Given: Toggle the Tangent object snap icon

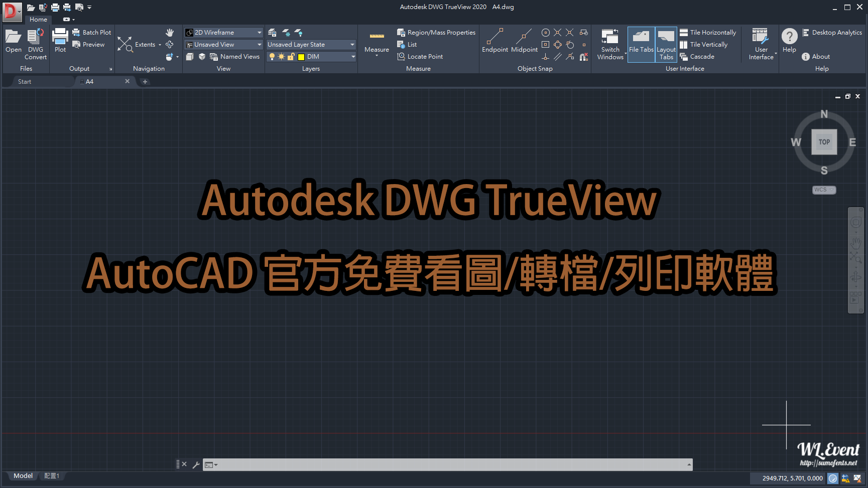Looking at the screenshot, I should [570, 45].
